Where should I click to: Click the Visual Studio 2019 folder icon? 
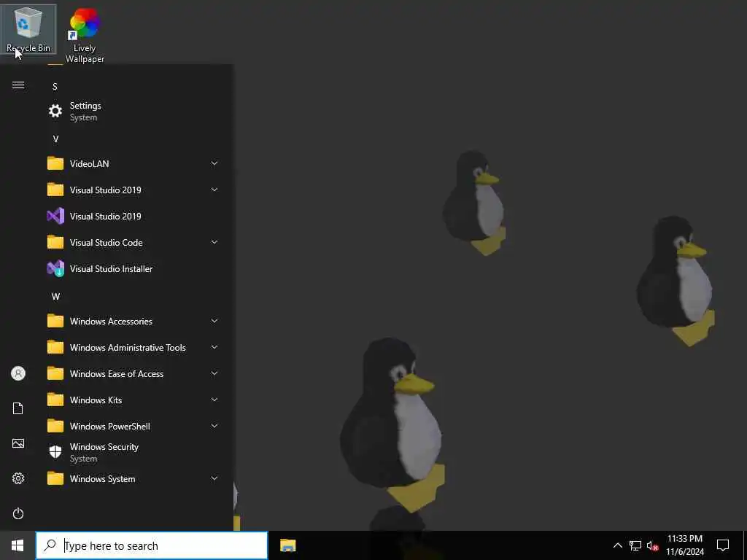55,190
